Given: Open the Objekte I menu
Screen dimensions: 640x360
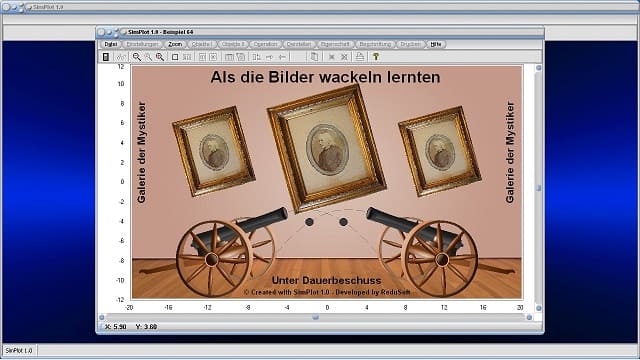Looking at the screenshot, I should (201, 44).
